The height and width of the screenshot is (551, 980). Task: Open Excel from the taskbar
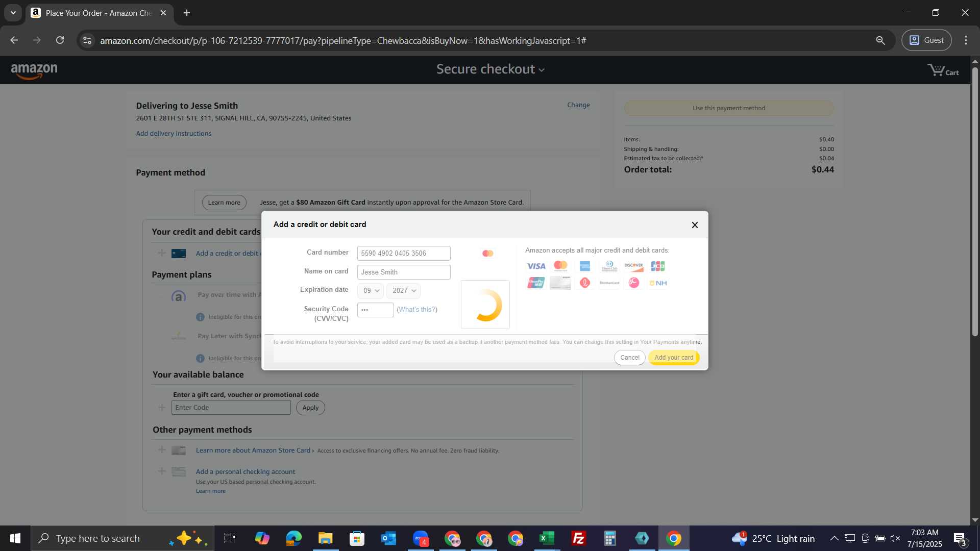point(547,538)
